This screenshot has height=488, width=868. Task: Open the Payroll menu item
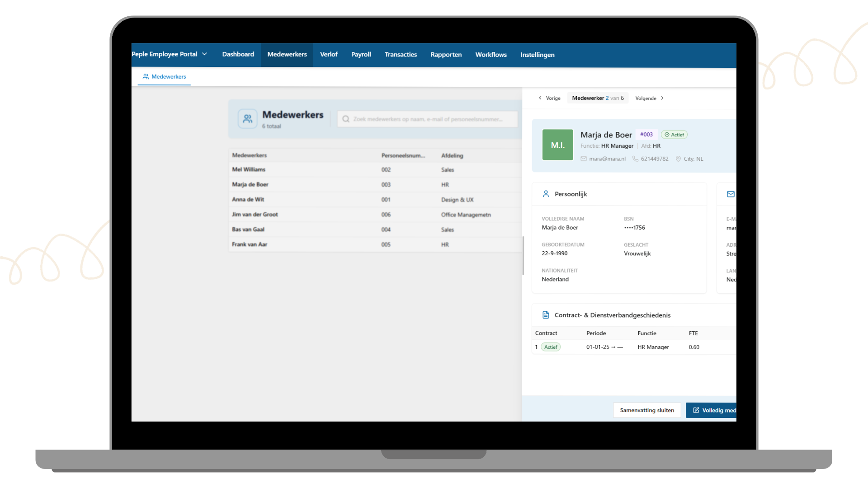pos(361,55)
